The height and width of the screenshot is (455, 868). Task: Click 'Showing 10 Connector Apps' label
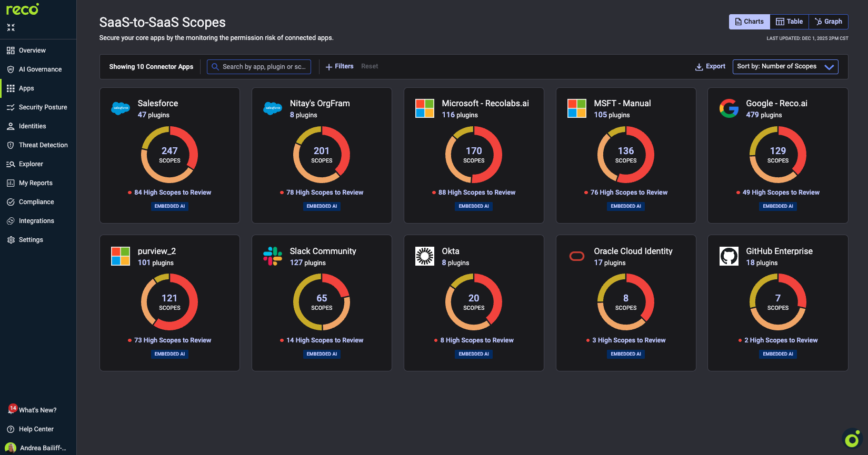[151, 67]
